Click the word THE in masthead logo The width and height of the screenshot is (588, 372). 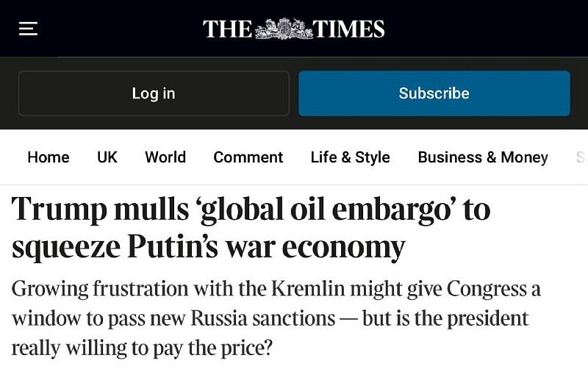pyautogui.click(x=228, y=29)
